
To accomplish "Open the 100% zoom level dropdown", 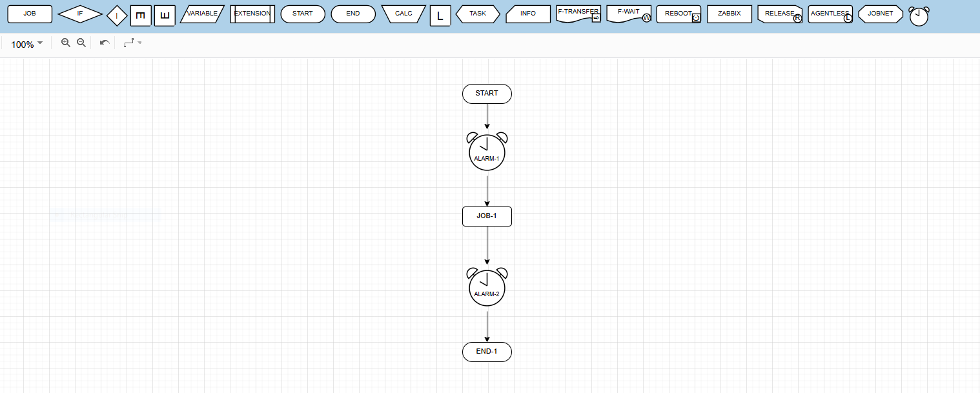I will [27, 44].
